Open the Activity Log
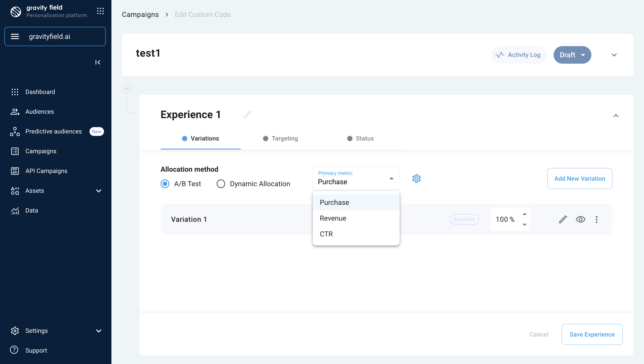The width and height of the screenshot is (644, 364). tap(518, 55)
